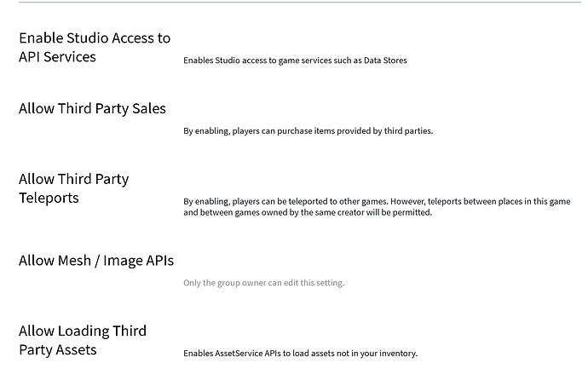Click the words "API Services" in the first heading
Image resolution: width=588 pixels, height=386 pixels.
click(57, 57)
